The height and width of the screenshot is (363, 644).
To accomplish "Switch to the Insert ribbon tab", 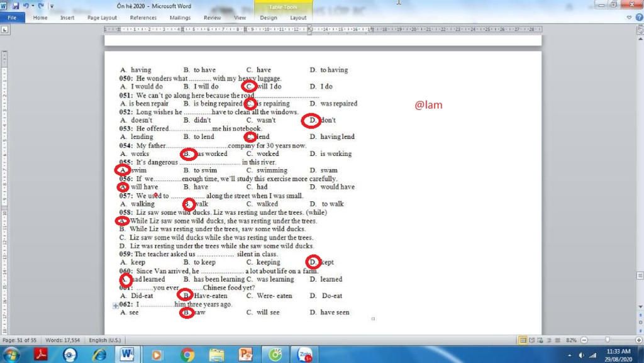I will 67,18.
